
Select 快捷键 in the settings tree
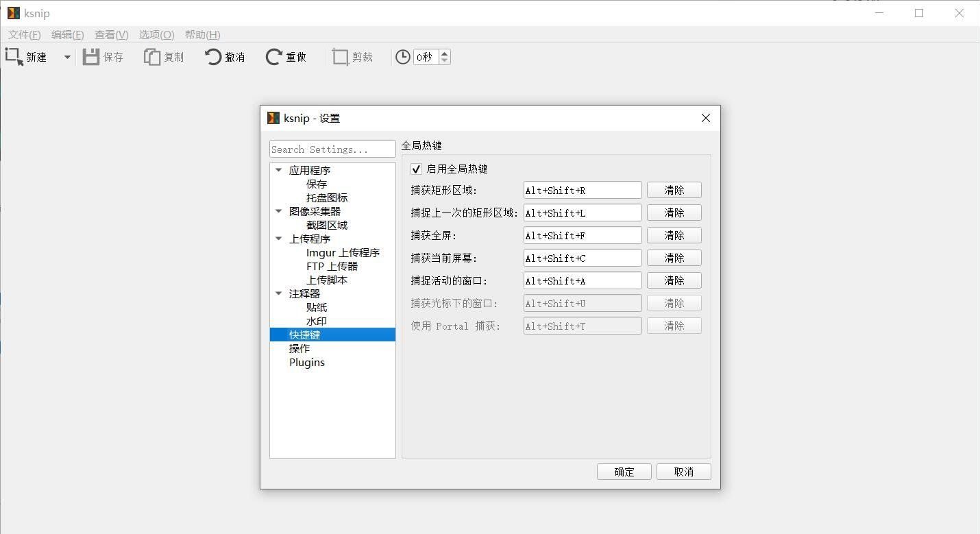(332, 335)
